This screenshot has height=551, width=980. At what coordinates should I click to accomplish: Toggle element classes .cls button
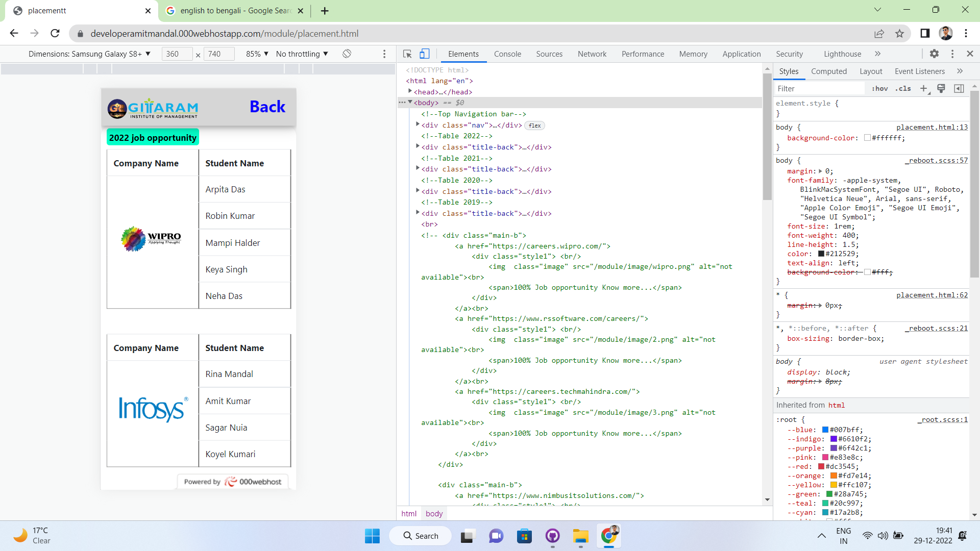pos(903,89)
